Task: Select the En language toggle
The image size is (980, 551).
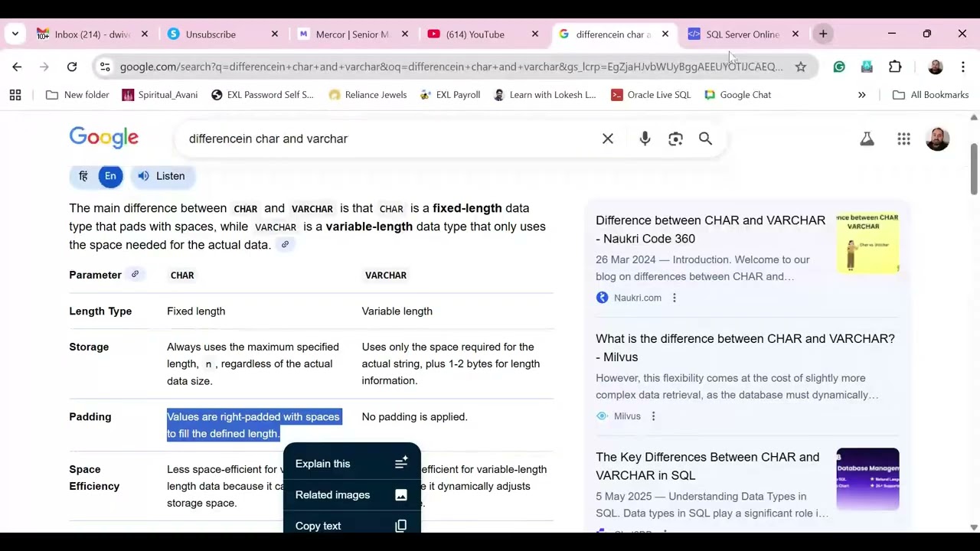Action: click(x=110, y=176)
